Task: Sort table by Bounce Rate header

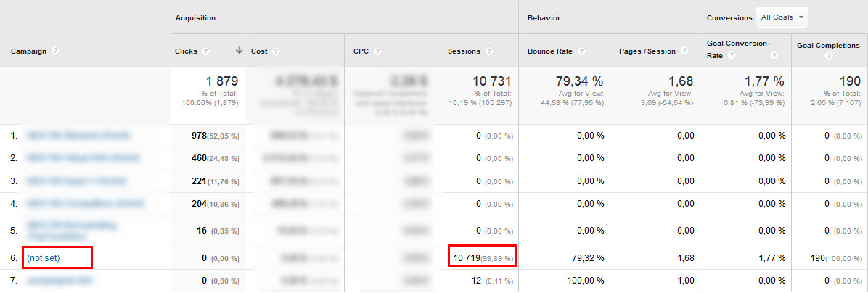Action: click(x=552, y=51)
